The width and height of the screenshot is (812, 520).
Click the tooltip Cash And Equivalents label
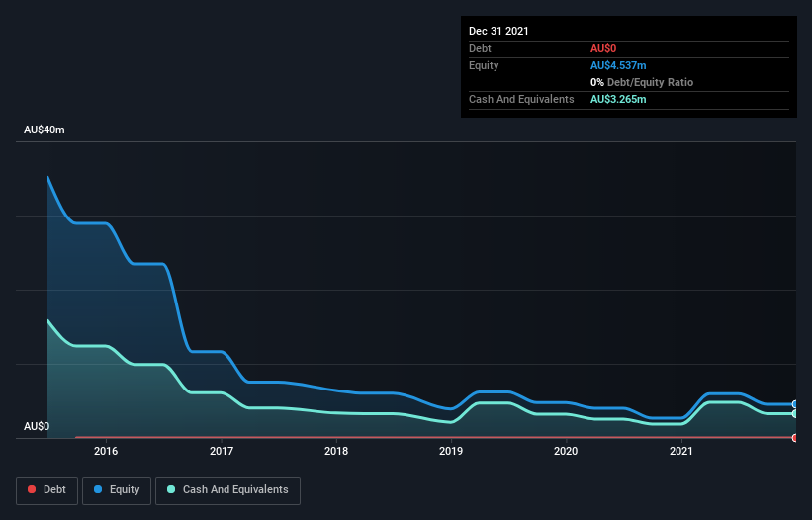tap(521, 99)
